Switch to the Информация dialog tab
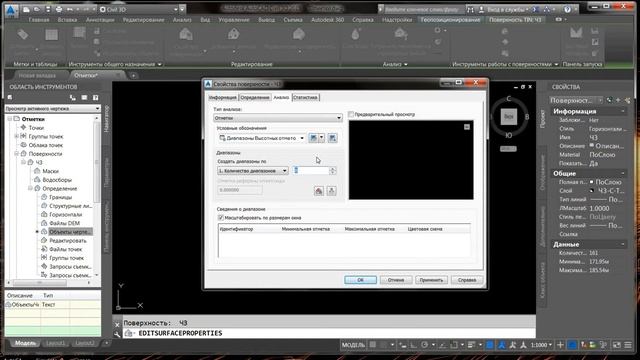Viewport: 640px width, 360px height. pos(222,98)
